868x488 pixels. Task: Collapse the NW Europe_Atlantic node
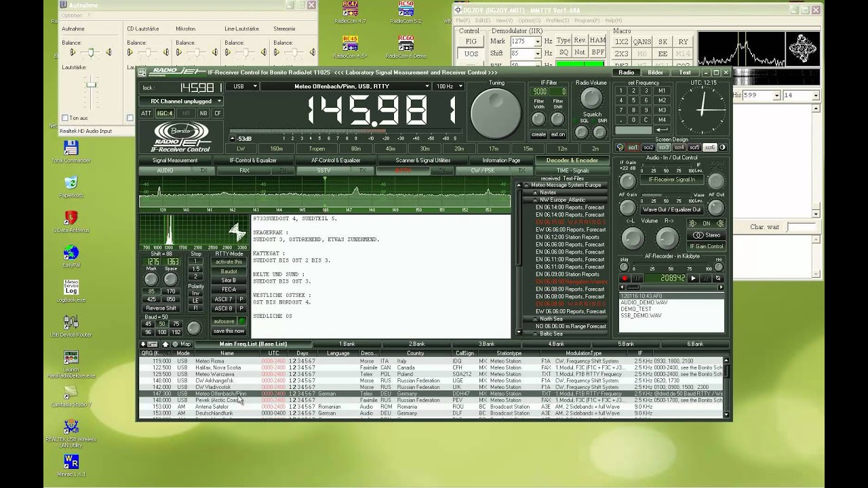pyautogui.click(x=534, y=200)
